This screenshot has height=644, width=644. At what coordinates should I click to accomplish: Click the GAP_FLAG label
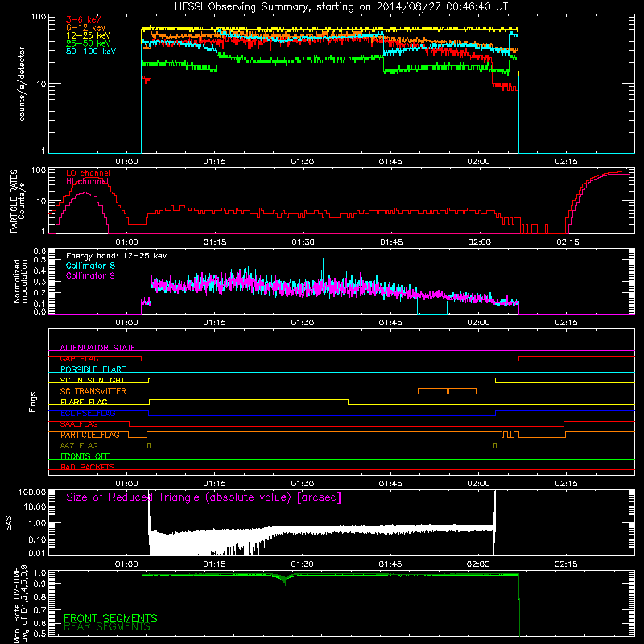[x=79, y=358]
